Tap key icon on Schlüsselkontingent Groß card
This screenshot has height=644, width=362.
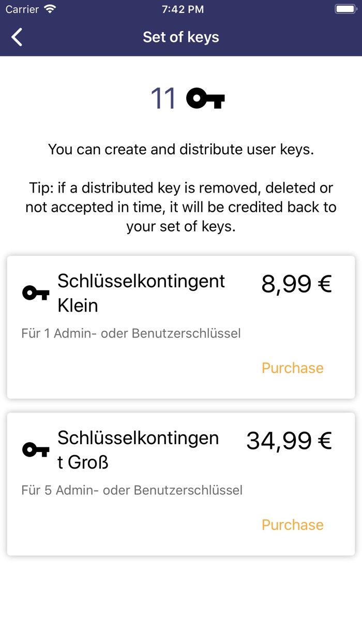pos(36,449)
